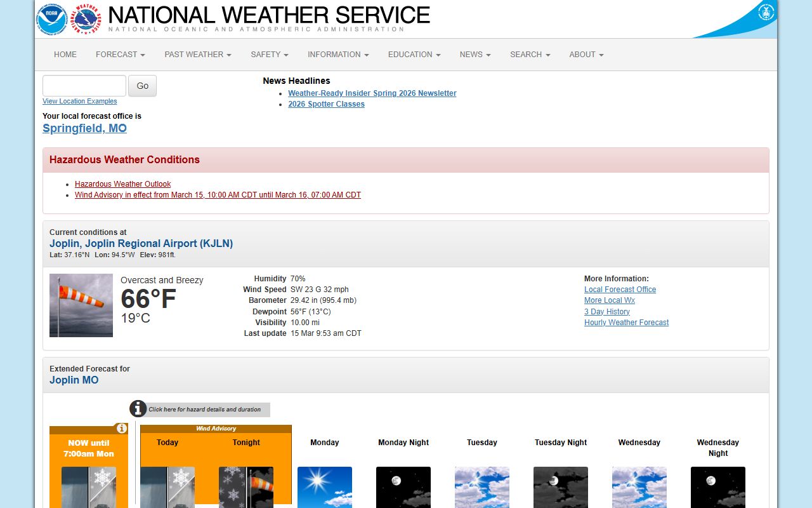Click the NOW until 7:00am Mon text
The width and height of the screenshot is (812, 508).
pyautogui.click(x=89, y=448)
